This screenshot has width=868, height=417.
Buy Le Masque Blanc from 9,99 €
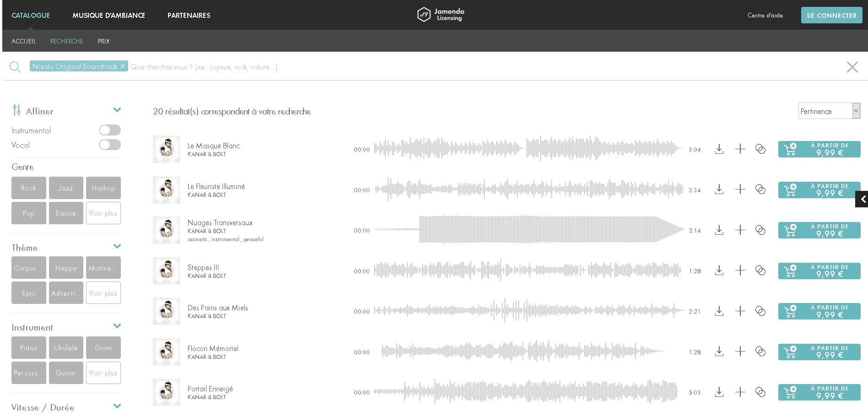(x=819, y=149)
